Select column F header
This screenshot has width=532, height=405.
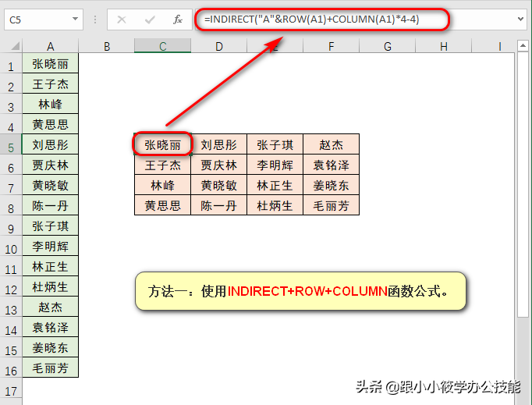(x=332, y=46)
